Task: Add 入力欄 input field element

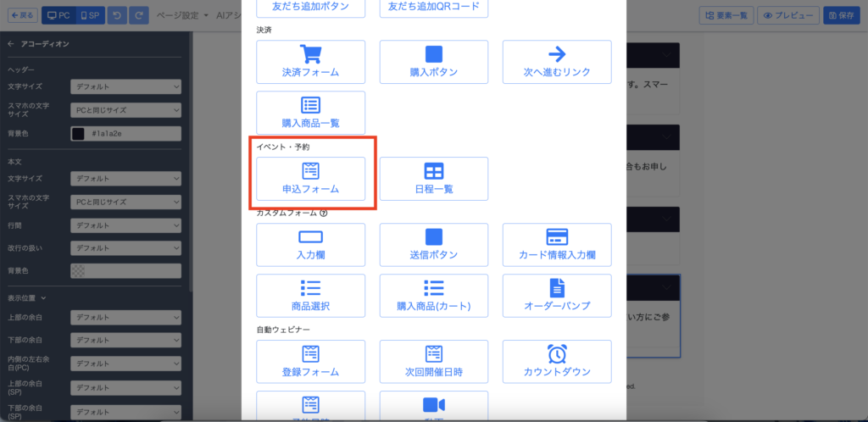Action: coord(310,245)
